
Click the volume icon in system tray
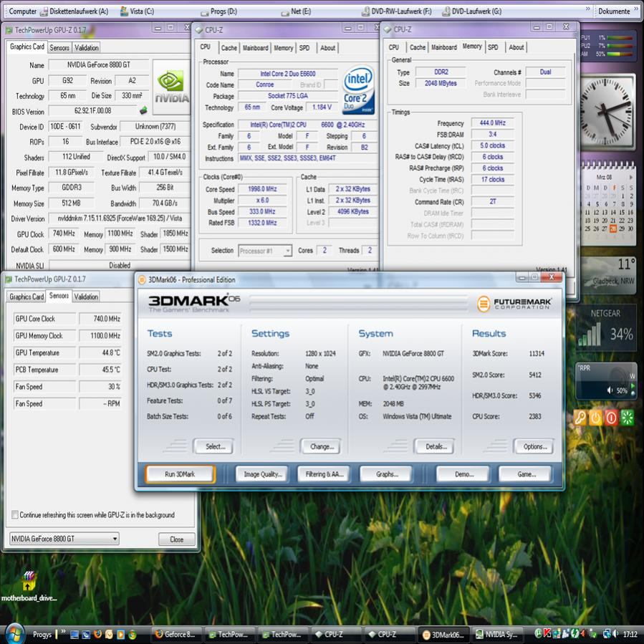click(616, 634)
